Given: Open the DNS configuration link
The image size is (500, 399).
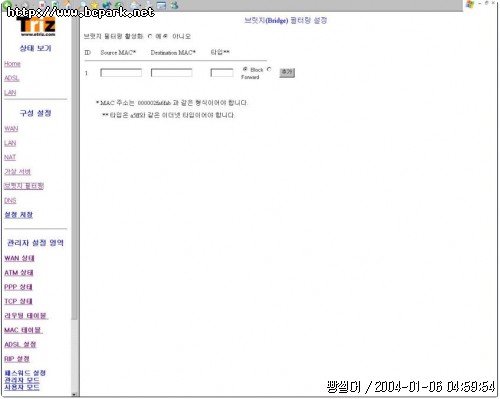Looking at the screenshot, I should (x=10, y=201).
